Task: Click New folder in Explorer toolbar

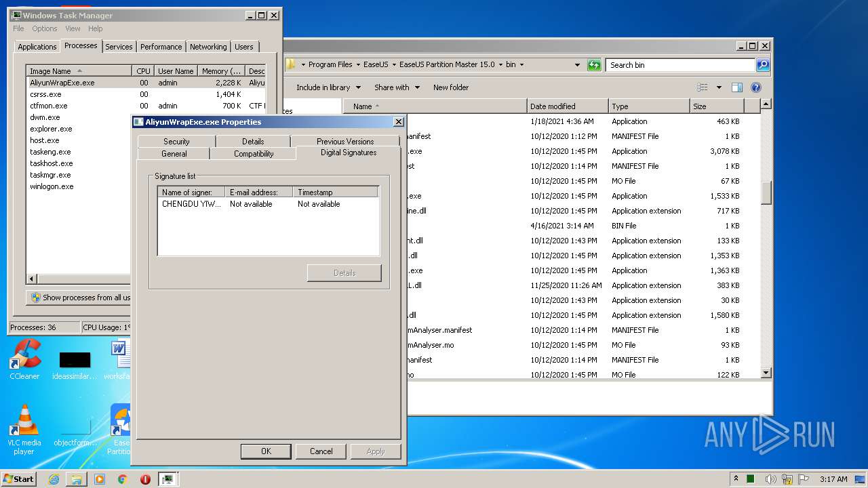Action: 451,87
